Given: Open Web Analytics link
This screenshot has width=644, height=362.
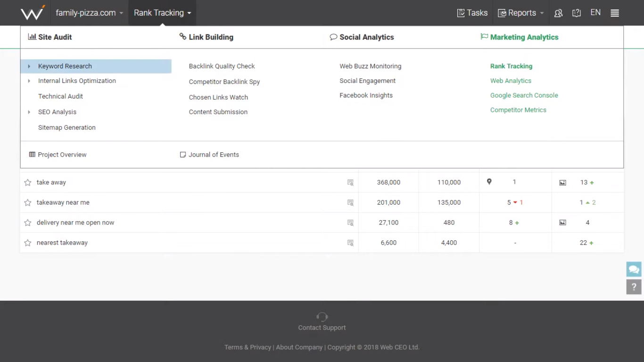Looking at the screenshot, I should [x=511, y=81].
